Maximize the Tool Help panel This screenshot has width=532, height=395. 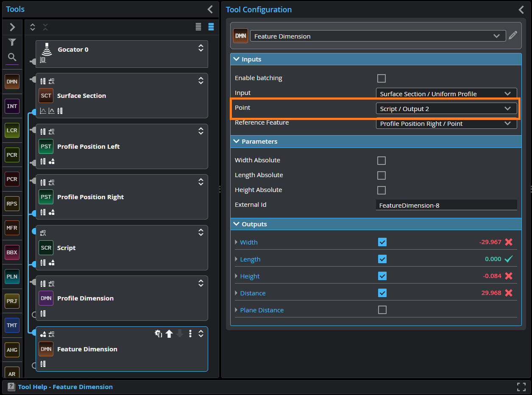click(521, 387)
